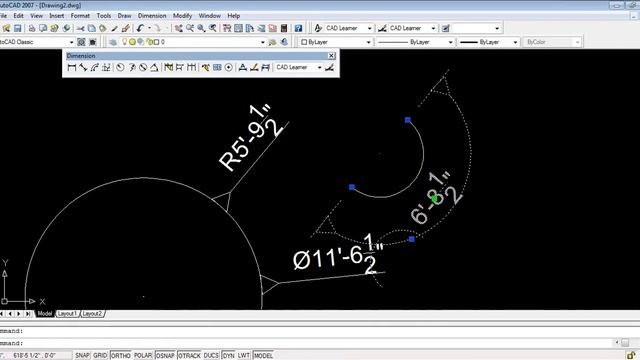Select the Continue dimension tool
640x360 pixels.
point(191,67)
